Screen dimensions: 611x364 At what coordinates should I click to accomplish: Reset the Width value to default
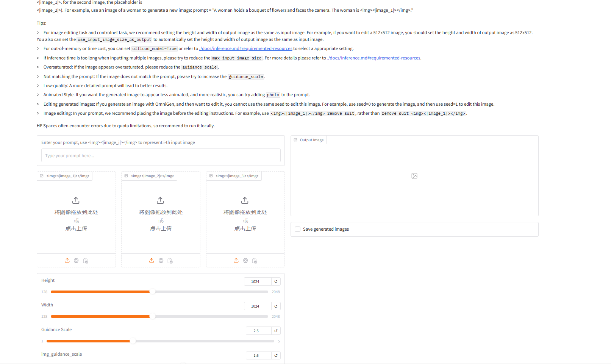point(276,306)
